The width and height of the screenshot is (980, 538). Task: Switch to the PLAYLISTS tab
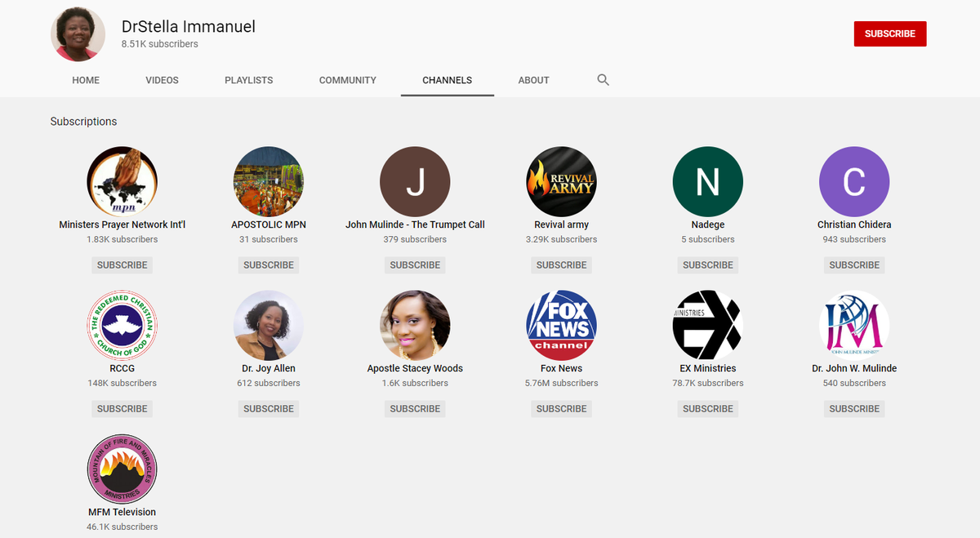tap(248, 80)
